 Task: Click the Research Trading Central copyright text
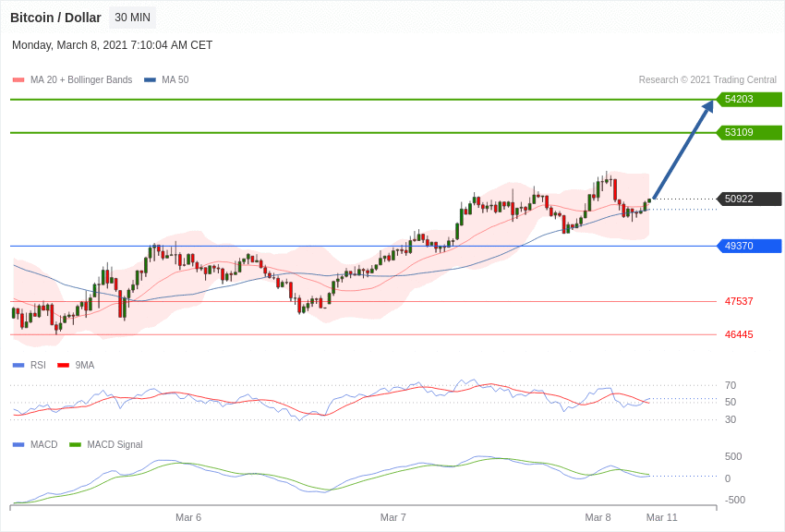pyautogui.click(x=707, y=80)
